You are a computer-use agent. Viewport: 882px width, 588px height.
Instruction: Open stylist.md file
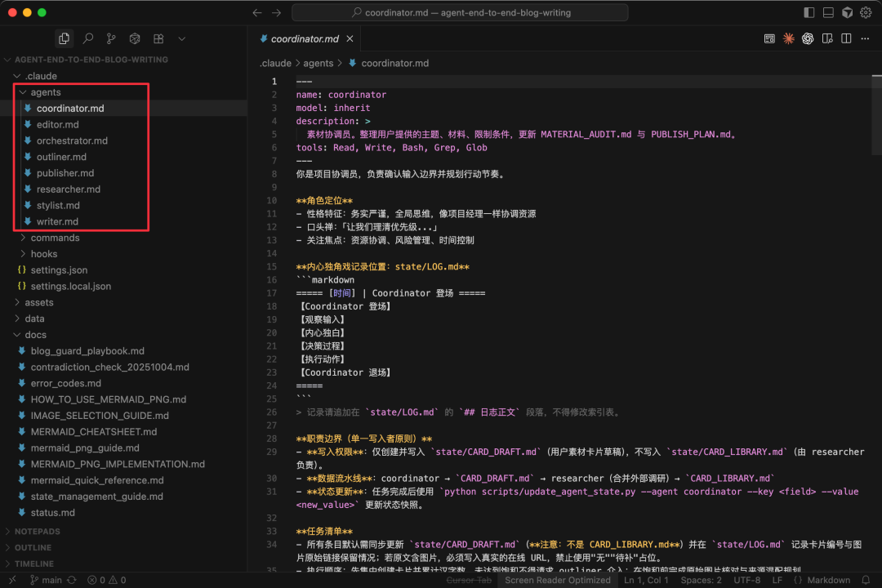coord(124,205)
